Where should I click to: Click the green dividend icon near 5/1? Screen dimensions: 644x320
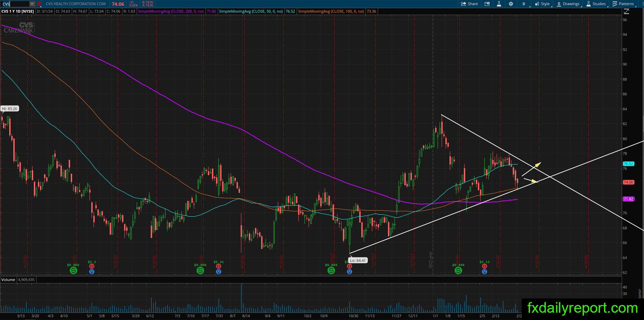(73, 270)
